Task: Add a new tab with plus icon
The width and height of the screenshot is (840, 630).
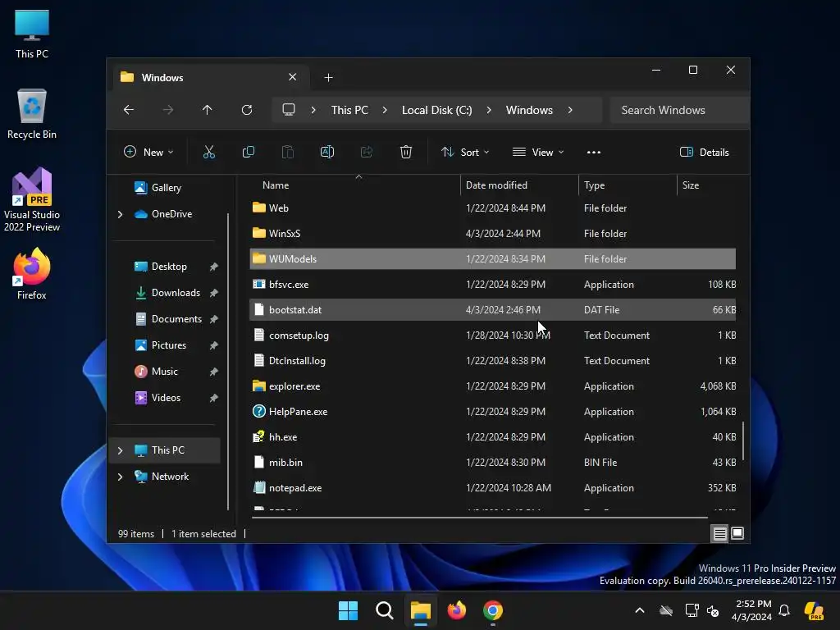Action: point(328,78)
